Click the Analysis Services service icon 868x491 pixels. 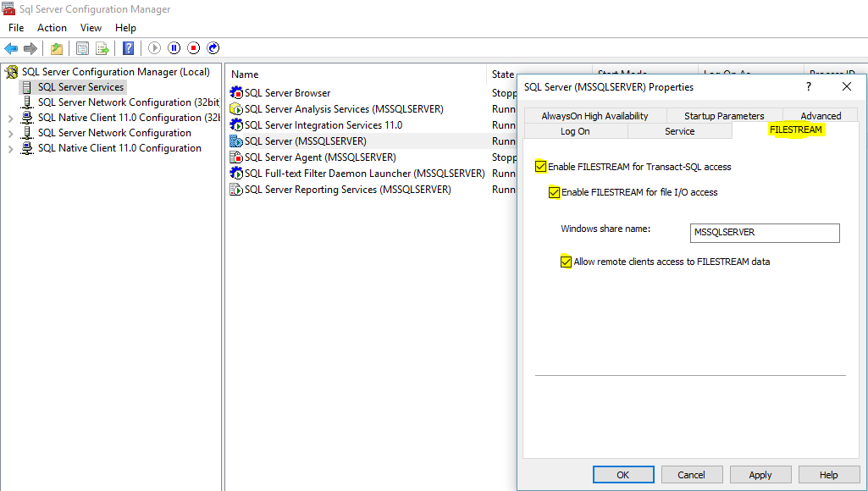(236, 109)
